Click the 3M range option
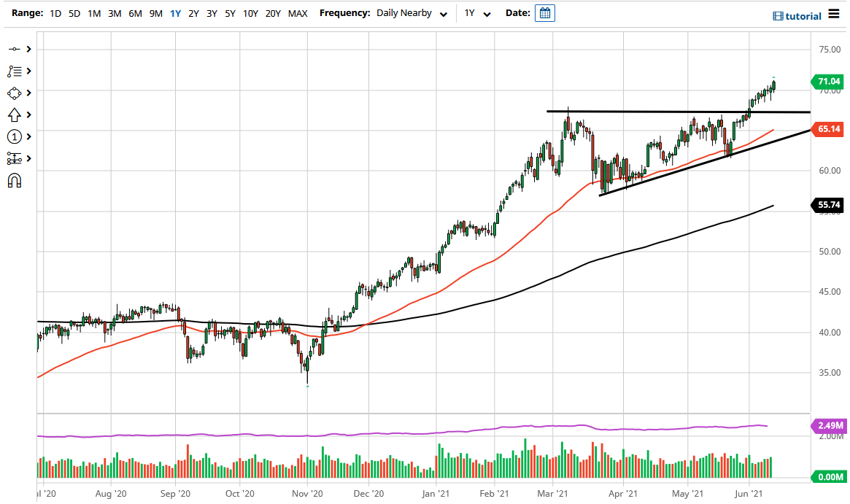Viewport: 850px width, 504px height. [x=115, y=13]
